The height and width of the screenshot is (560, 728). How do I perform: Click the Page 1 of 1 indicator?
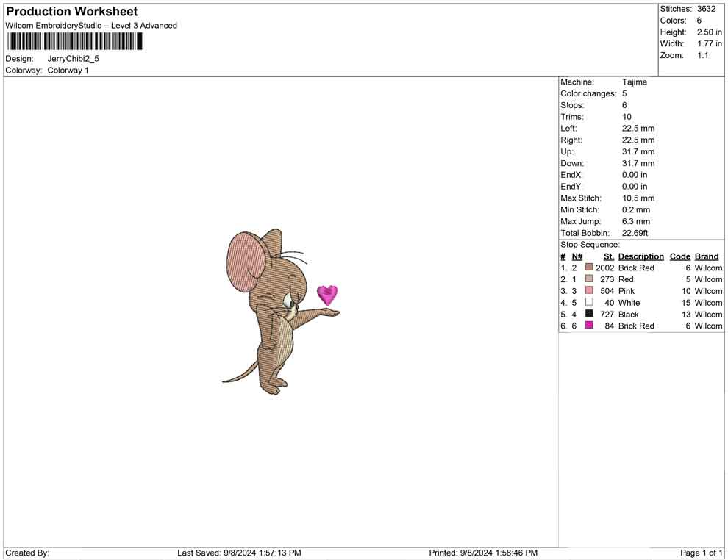tap(701, 553)
